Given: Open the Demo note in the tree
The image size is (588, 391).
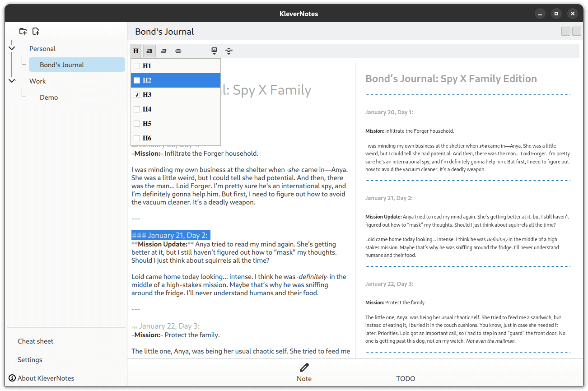Looking at the screenshot, I should [49, 98].
